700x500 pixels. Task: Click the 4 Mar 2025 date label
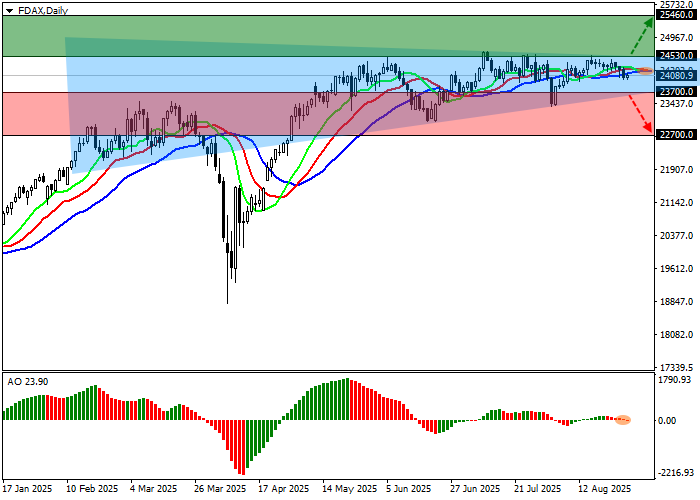click(154, 489)
